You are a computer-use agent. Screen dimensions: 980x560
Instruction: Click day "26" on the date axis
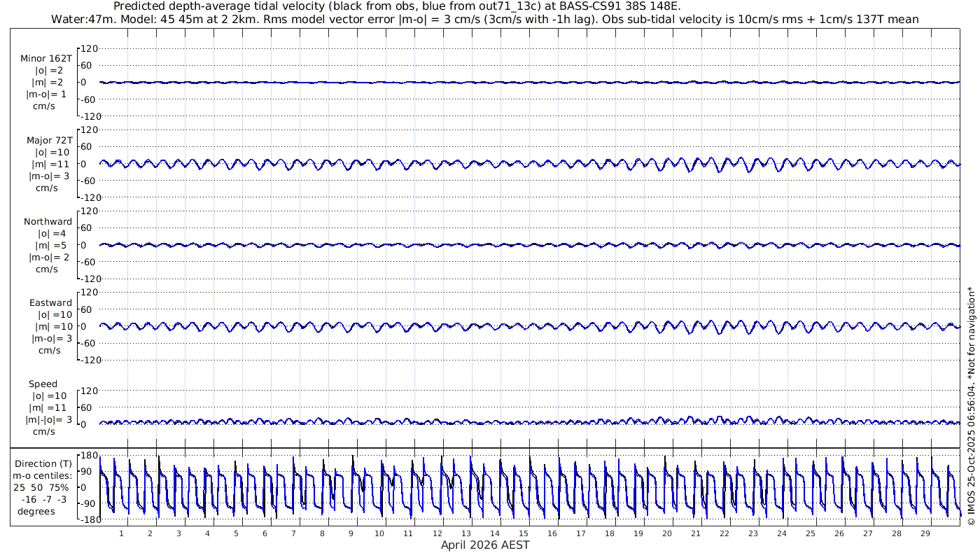pos(839,533)
